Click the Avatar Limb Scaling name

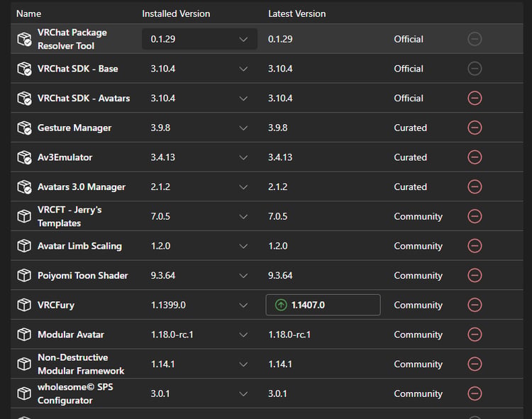(x=79, y=246)
